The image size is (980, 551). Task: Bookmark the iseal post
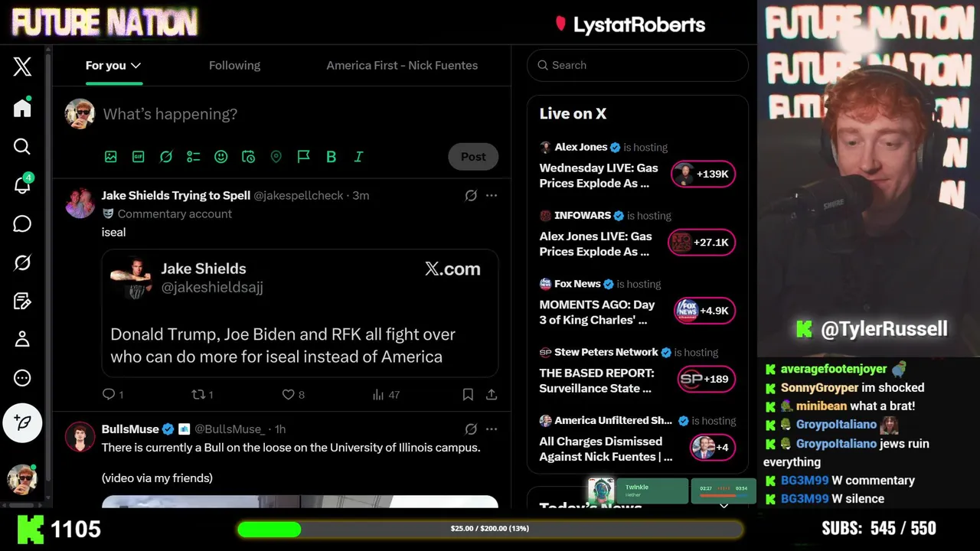tap(468, 395)
